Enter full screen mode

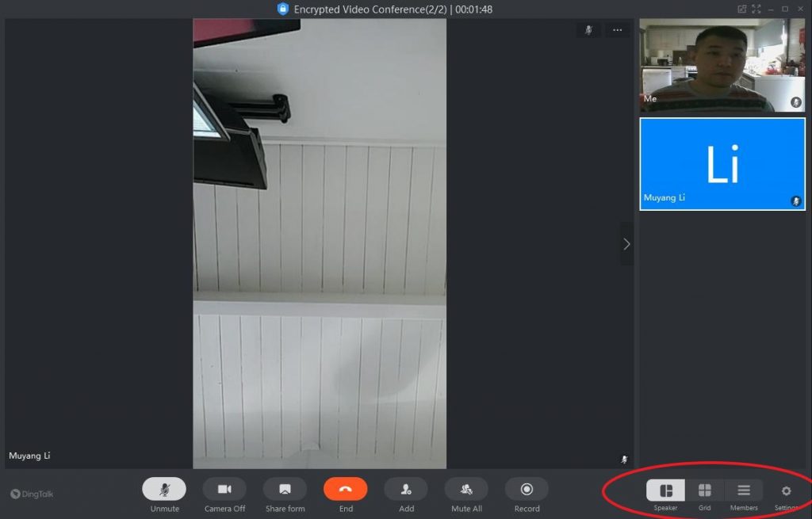756,9
